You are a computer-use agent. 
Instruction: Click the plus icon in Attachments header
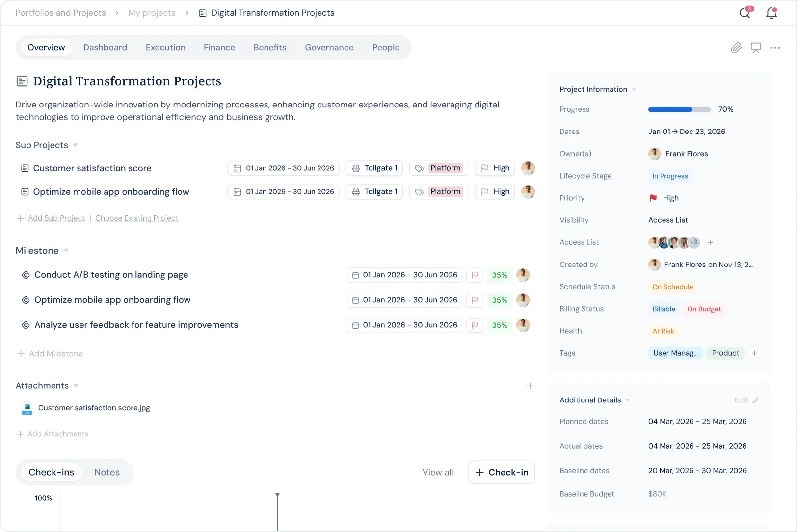(x=530, y=386)
